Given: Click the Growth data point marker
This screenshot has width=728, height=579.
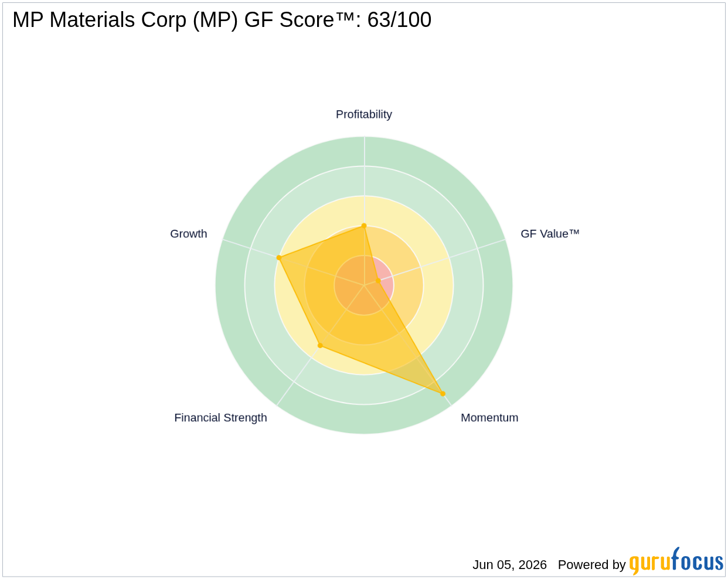Looking at the screenshot, I should [279, 258].
